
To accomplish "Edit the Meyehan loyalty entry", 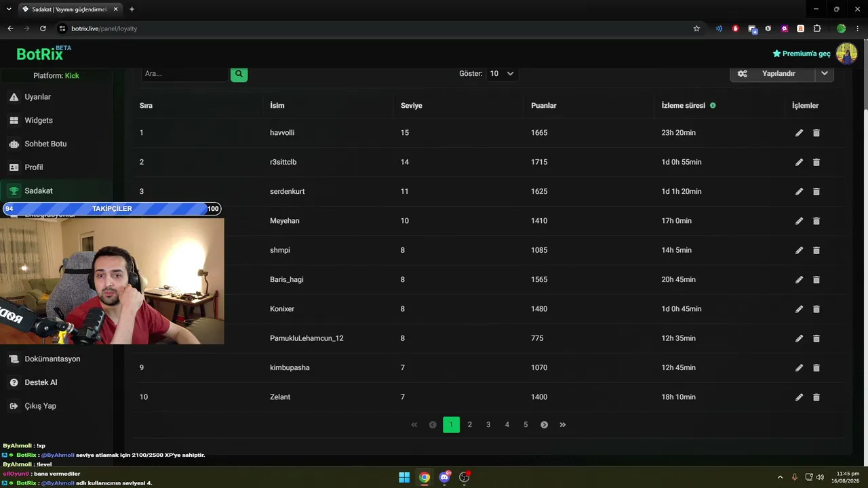I will 799,221.
